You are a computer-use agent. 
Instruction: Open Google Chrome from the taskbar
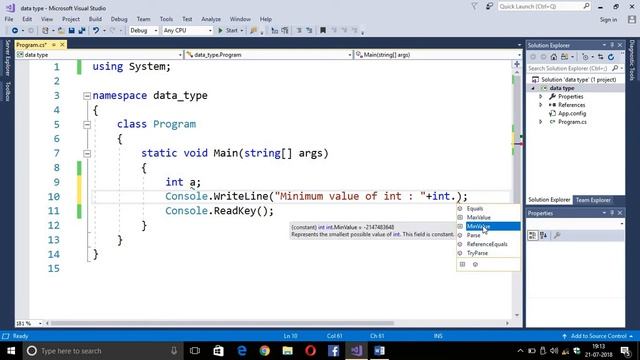[264, 351]
